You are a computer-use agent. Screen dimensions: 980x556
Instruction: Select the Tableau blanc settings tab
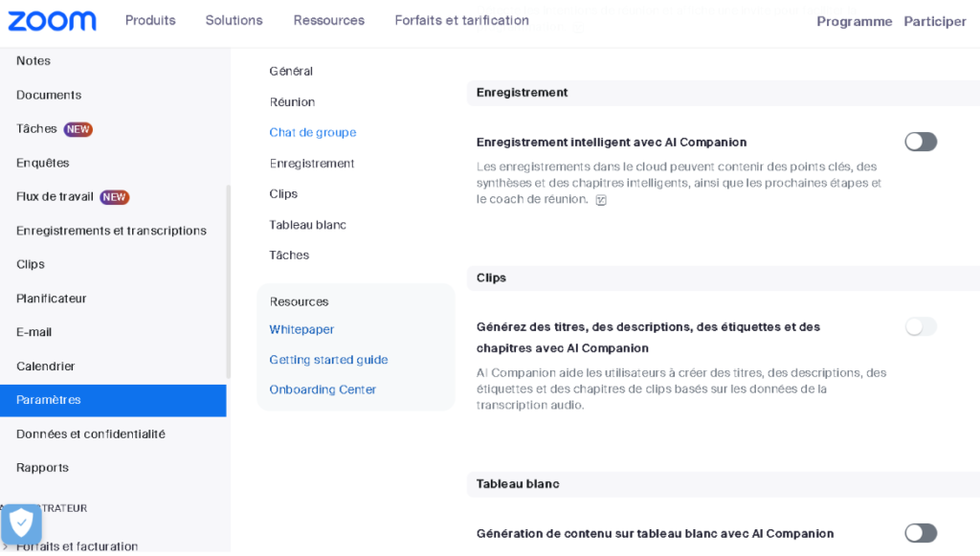(307, 225)
